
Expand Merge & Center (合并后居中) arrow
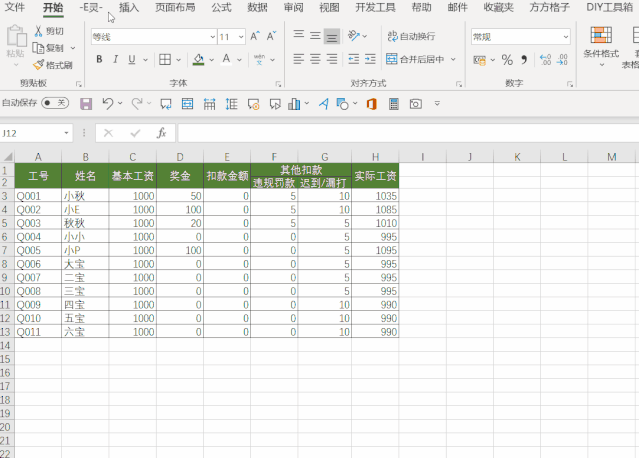(x=453, y=59)
